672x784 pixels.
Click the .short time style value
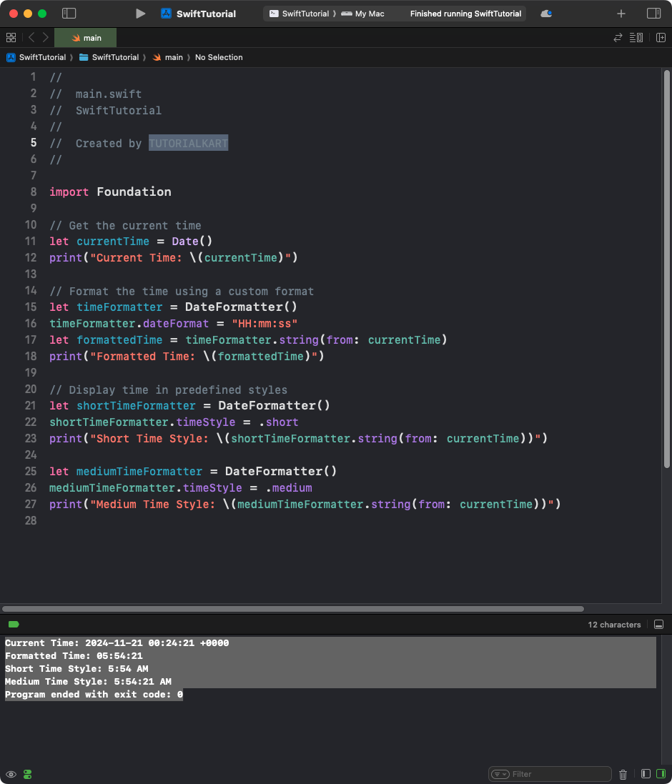tap(279, 422)
